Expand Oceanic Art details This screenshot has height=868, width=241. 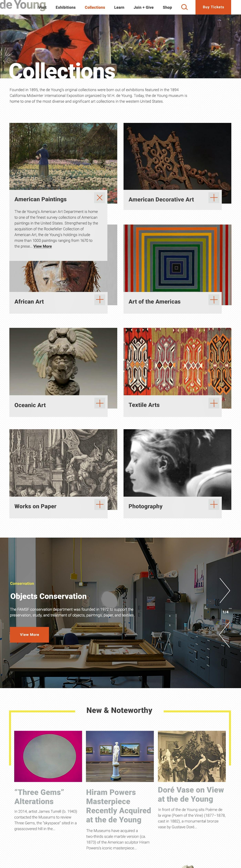pyautogui.click(x=100, y=403)
